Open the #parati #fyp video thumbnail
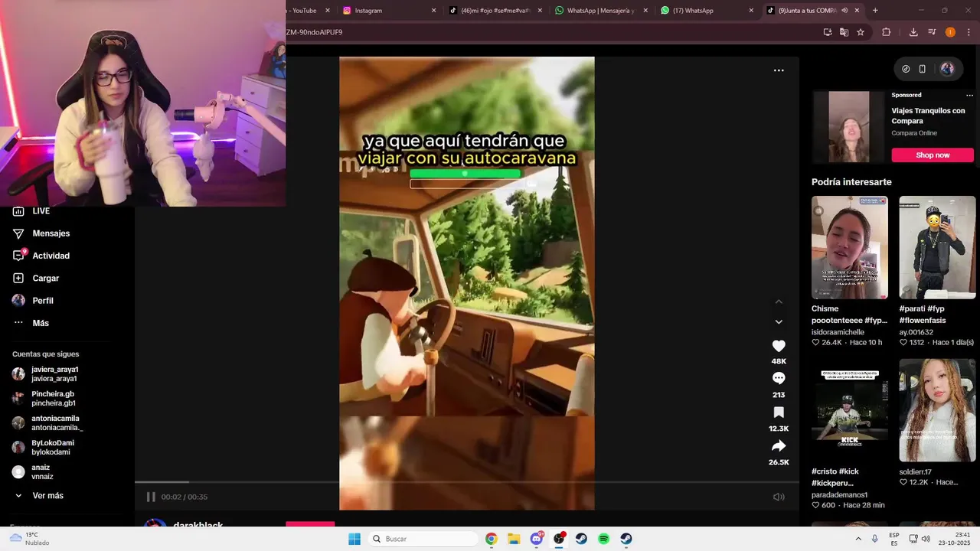980x551 pixels. (x=937, y=248)
